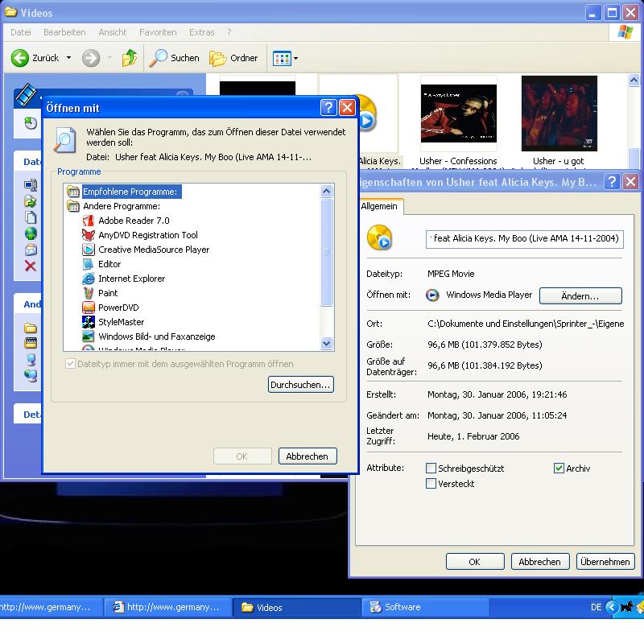Click the help button in Öffnen mit title bar

[328, 108]
